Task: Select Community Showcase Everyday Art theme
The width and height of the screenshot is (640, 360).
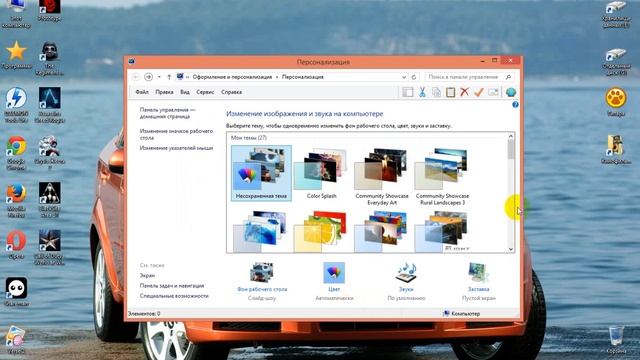Action: (382, 176)
